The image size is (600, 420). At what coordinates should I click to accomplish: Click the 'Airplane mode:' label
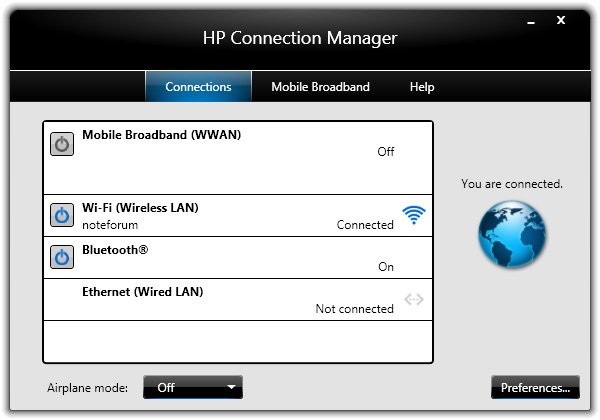coord(88,388)
